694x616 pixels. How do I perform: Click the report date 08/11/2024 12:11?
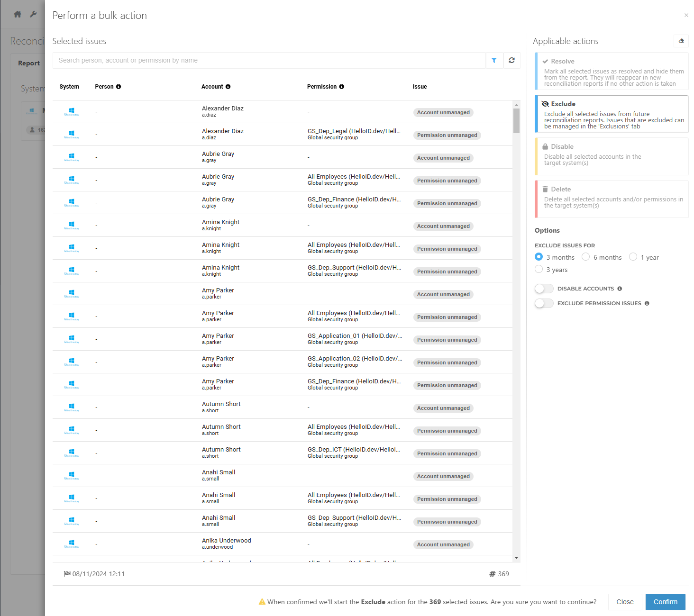[98, 574]
